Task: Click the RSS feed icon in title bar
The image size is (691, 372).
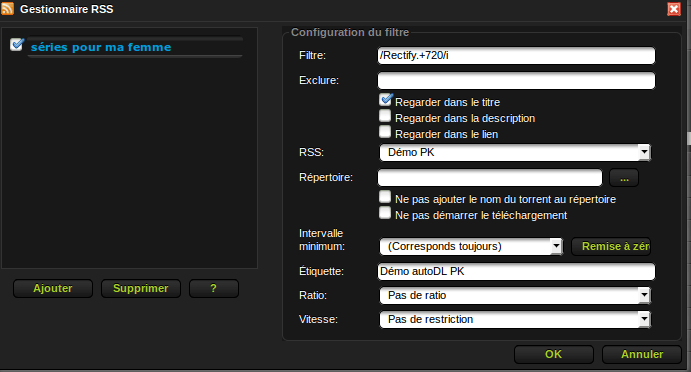Action: click(x=7, y=8)
